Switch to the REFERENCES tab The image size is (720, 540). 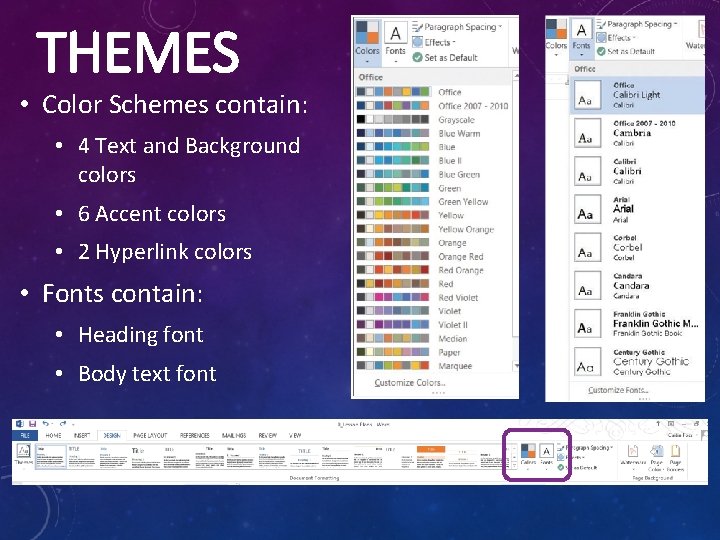195,435
